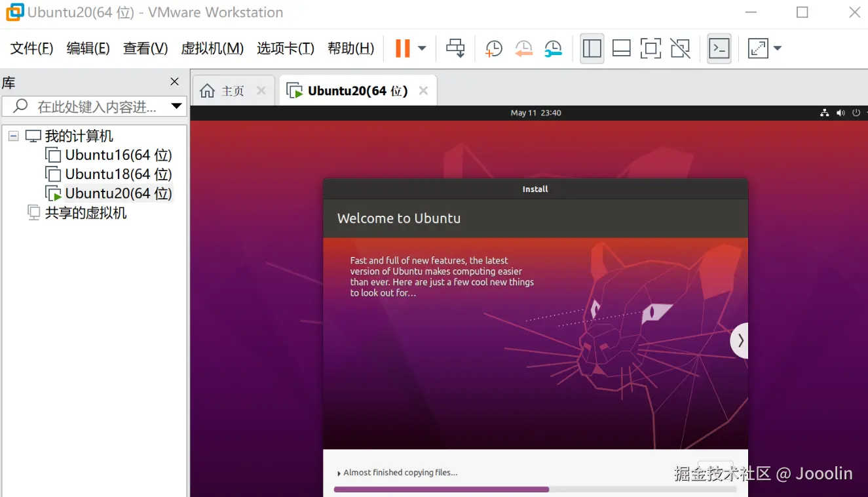Click the Ubuntu volume speaker icon

[840, 113]
